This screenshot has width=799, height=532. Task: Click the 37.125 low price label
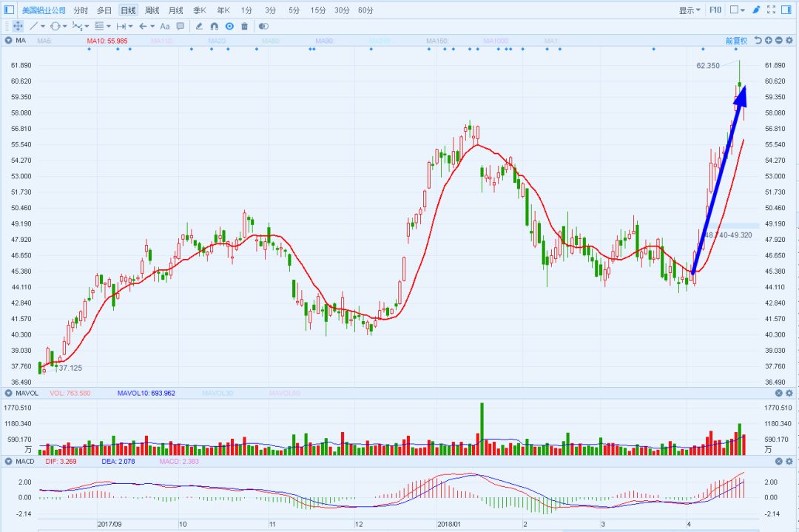pos(70,368)
